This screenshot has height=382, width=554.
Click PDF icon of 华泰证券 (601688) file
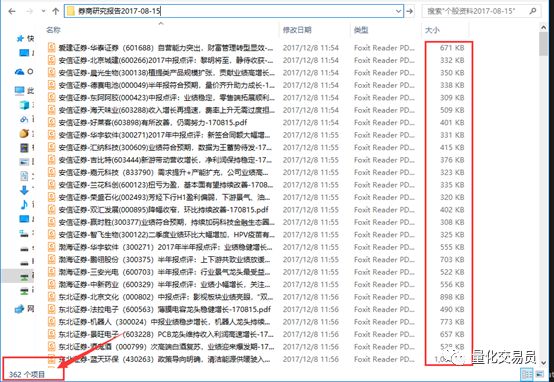tap(52, 48)
